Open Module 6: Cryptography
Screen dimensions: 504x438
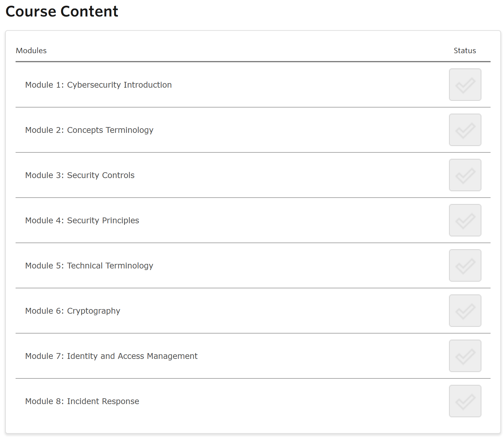[x=73, y=311]
